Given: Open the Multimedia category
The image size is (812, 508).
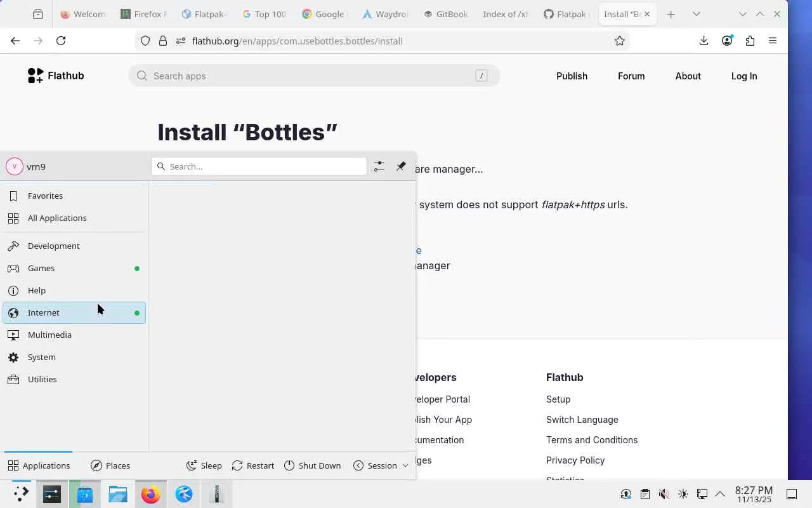Looking at the screenshot, I should click(74, 335).
